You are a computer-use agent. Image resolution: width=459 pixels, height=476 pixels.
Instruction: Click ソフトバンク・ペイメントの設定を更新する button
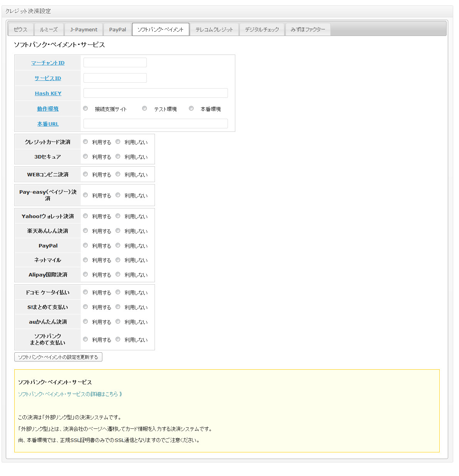point(58,357)
